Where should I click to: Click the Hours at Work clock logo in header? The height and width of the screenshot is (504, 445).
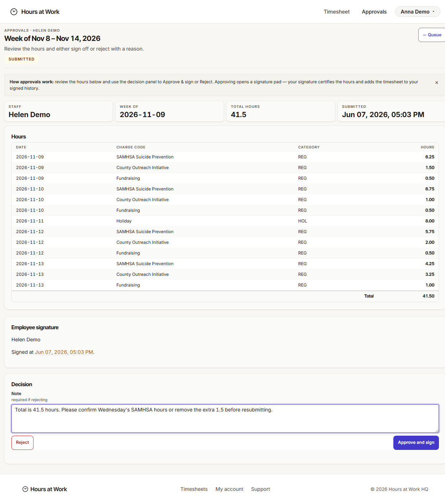point(14,12)
